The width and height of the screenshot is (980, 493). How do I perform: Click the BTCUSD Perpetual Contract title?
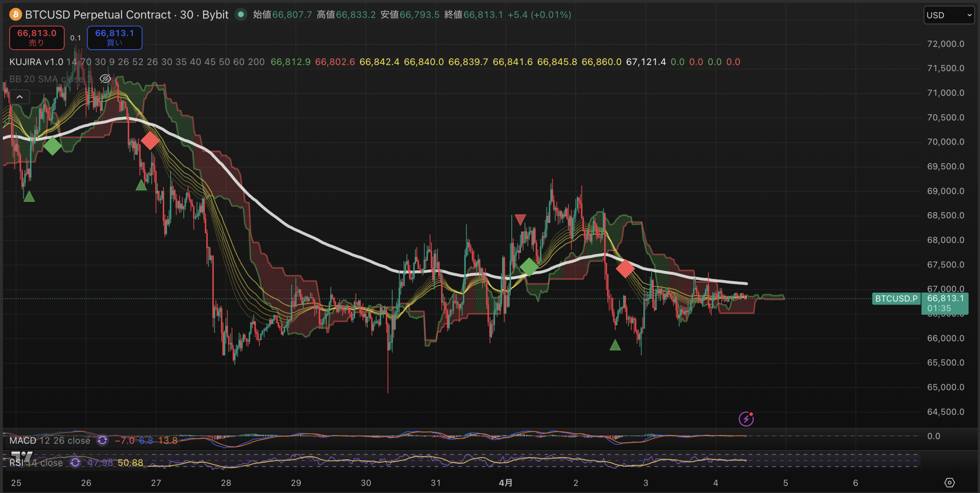(98, 15)
